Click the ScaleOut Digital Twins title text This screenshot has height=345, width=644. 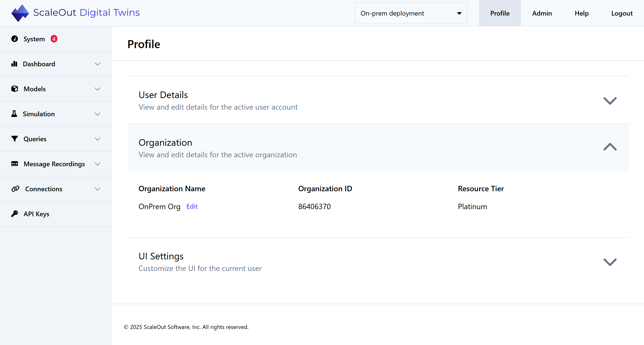(x=87, y=12)
